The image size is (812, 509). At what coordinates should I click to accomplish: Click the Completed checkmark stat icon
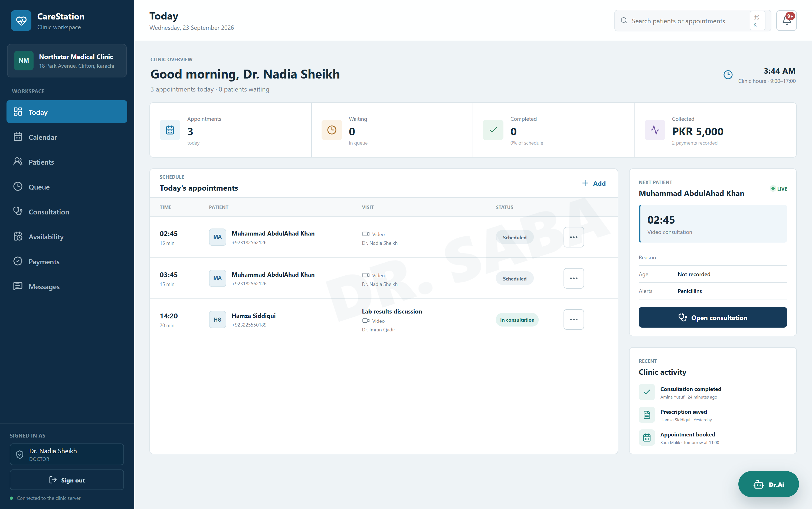pos(493,130)
